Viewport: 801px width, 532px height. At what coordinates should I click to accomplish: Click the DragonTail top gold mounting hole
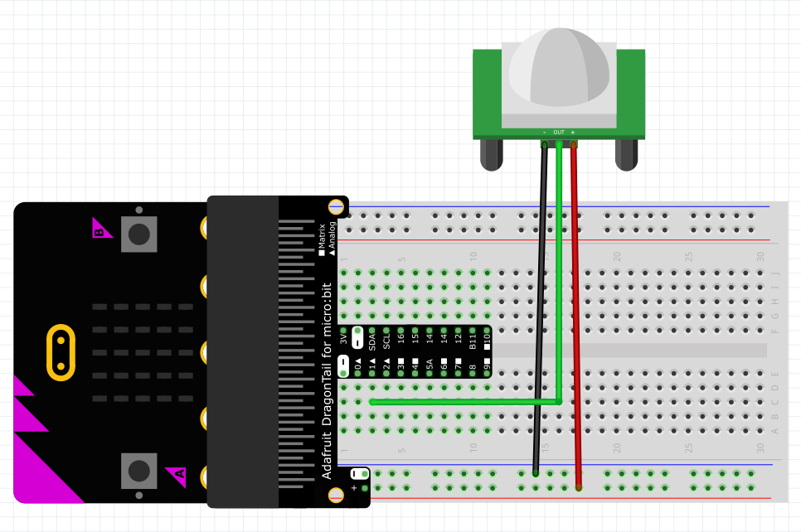[x=336, y=207]
